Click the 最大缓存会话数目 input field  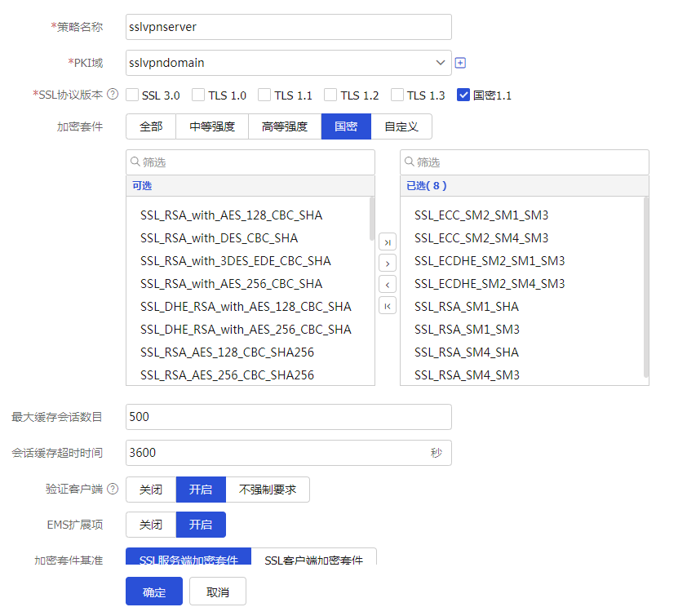pyautogui.click(x=288, y=417)
